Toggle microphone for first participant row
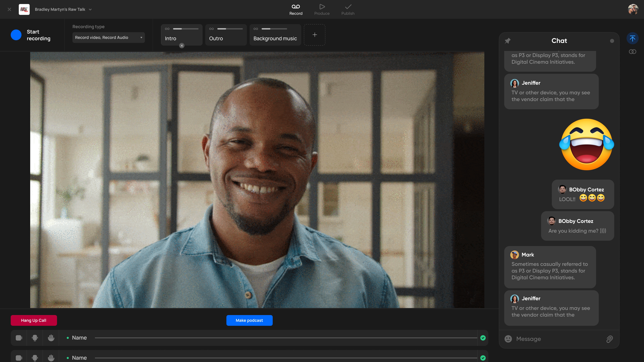644x362 pixels. tap(35, 338)
